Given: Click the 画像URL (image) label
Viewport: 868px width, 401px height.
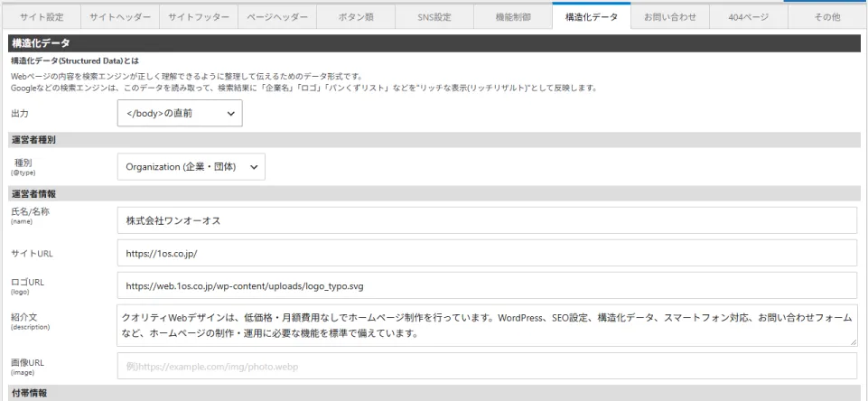Looking at the screenshot, I should point(28,366).
